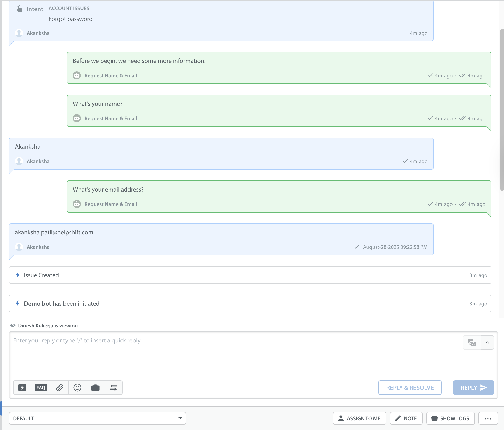504x430 pixels.
Task: Click the 'ACCOUNT ISSUES' label
Action: (x=69, y=8)
